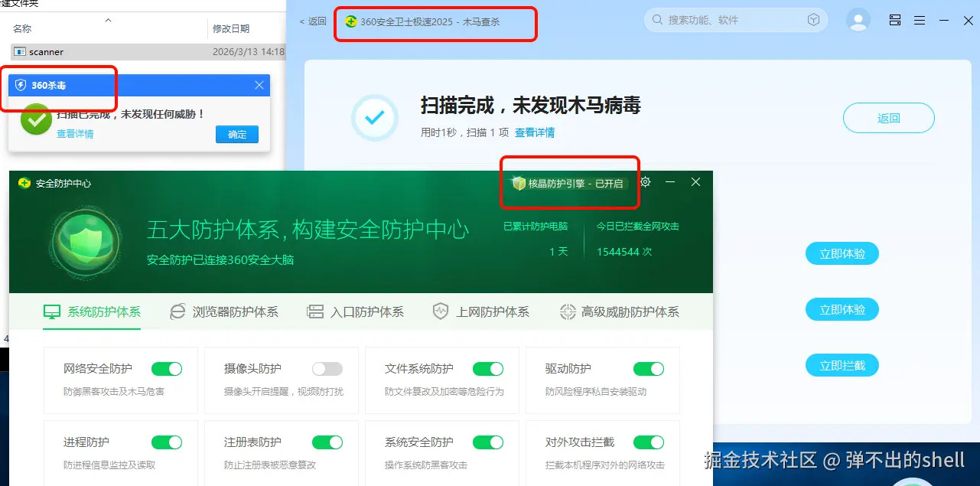The image size is (980, 486).
Task: Click the 2026/3/13 14:18 date cell
Action: click(x=248, y=52)
